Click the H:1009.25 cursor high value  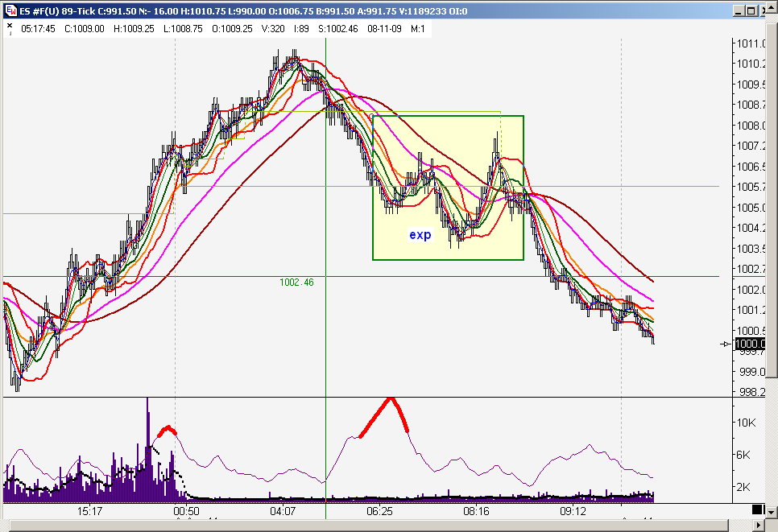point(134,29)
